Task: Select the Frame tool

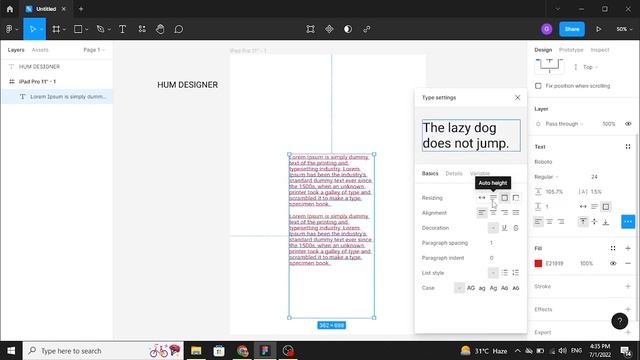Action: 56,29
